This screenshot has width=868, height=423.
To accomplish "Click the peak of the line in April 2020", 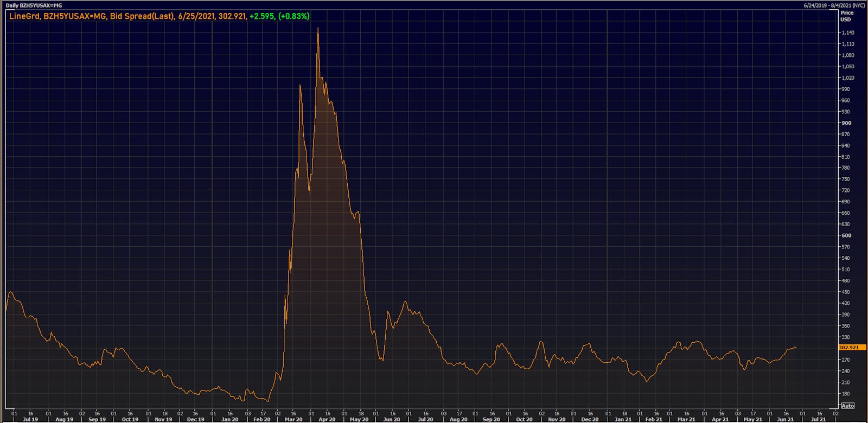I will coord(318,29).
